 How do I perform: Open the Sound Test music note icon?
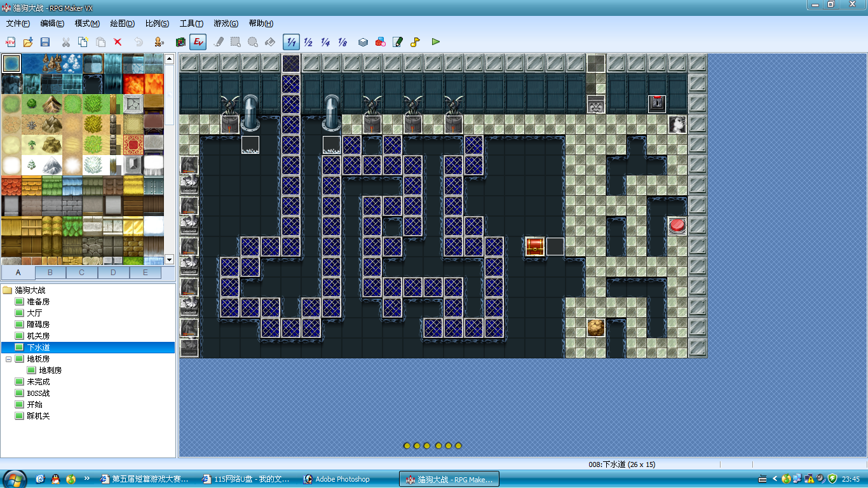pyautogui.click(x=415, y=42)
